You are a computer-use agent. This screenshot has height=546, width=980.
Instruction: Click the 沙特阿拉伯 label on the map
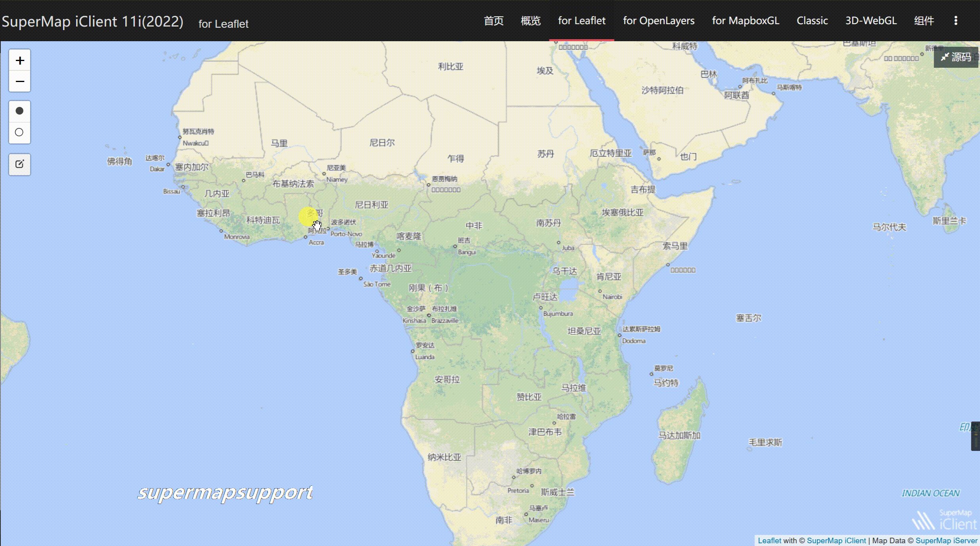[x=662, y=90]
